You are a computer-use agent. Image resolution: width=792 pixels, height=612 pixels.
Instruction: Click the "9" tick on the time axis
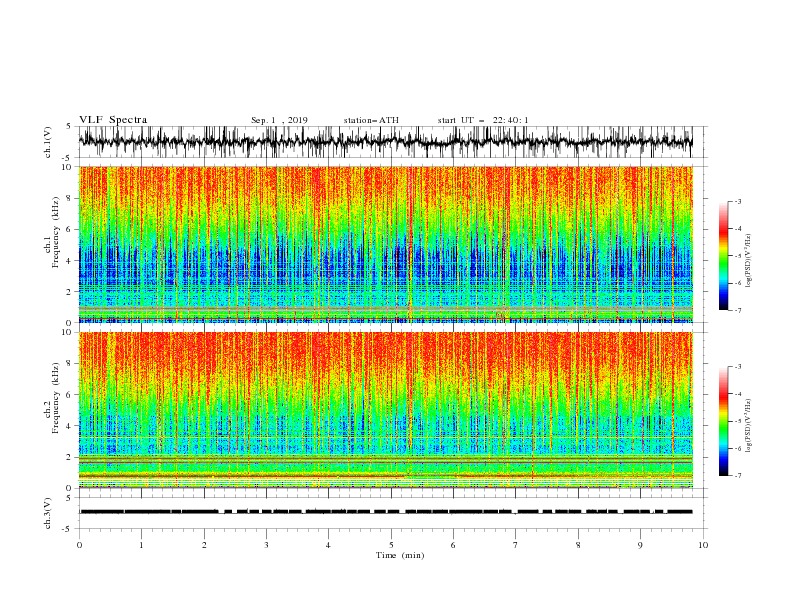click(x=640, y=545)
